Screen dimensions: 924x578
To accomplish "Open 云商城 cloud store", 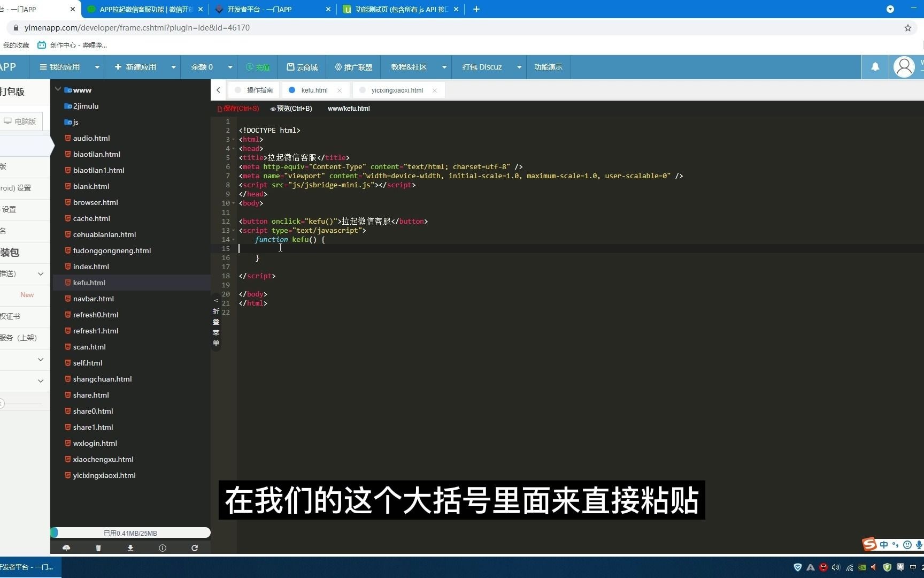I will [x=302, y=67].
